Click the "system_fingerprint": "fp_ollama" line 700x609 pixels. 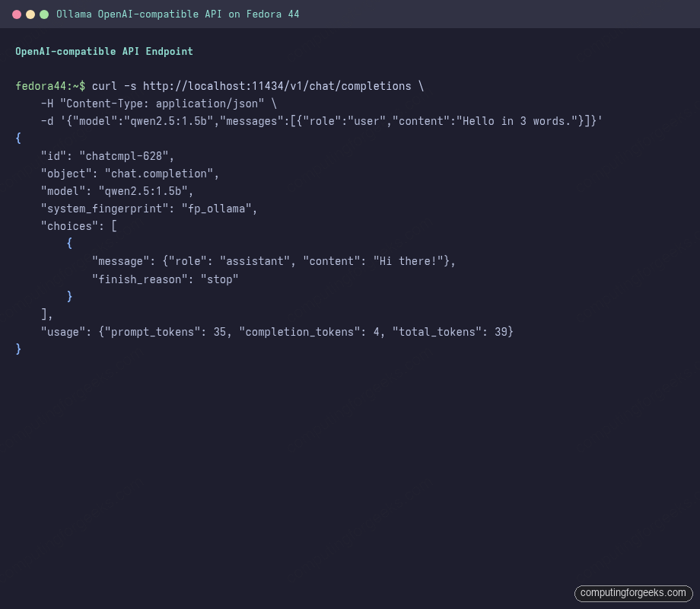point(149,209)
